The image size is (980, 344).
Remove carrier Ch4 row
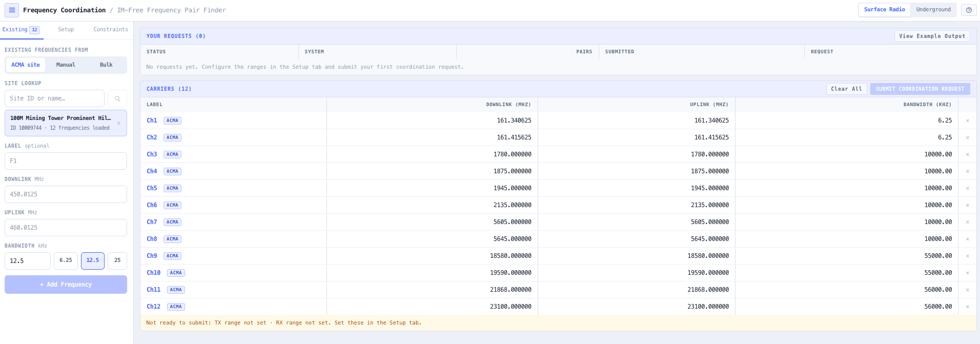coord(968,171)
